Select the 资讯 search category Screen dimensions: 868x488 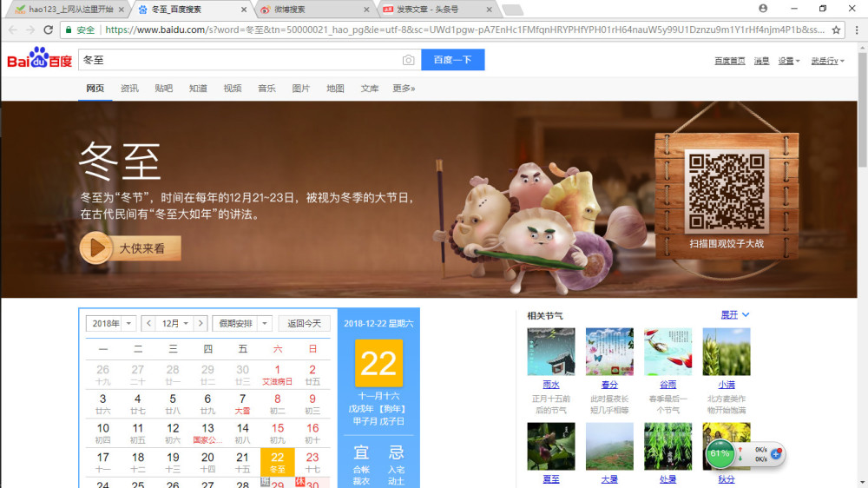point(129,88)
